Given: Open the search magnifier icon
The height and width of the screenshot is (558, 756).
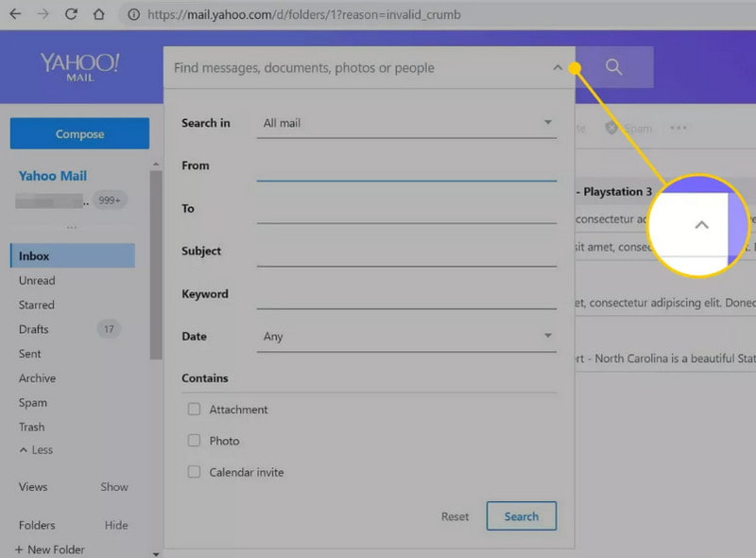Looking at the screenshot, I should (x=614, y=67).
